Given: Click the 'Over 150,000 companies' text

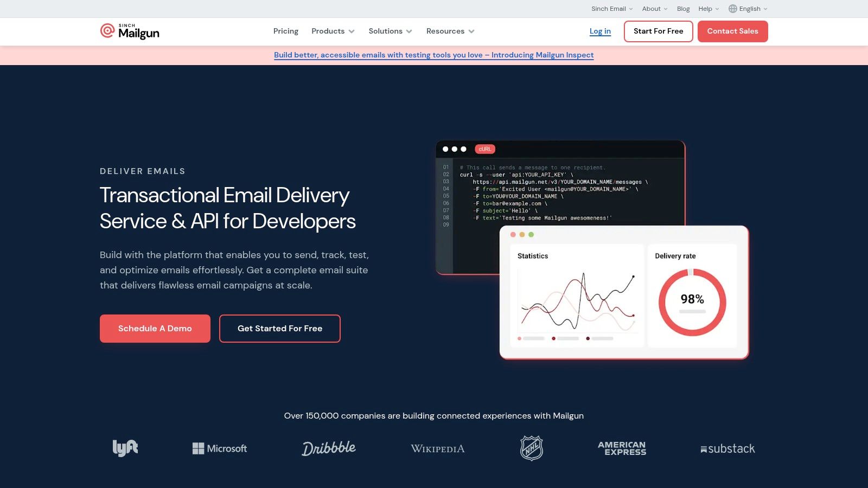Looking at the screenshot, I should (434, 416).
